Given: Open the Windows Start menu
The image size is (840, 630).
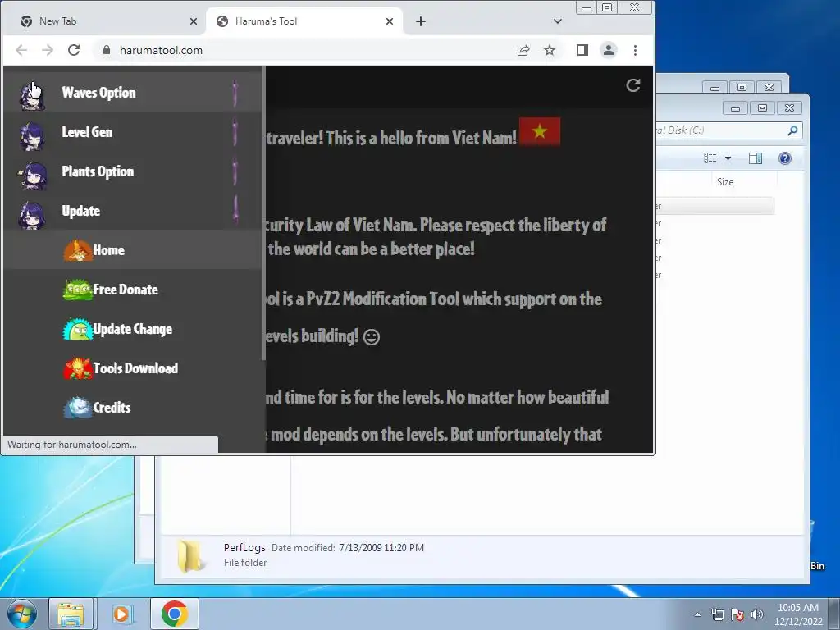Looking at the screenshot, I should pos(22,614).
